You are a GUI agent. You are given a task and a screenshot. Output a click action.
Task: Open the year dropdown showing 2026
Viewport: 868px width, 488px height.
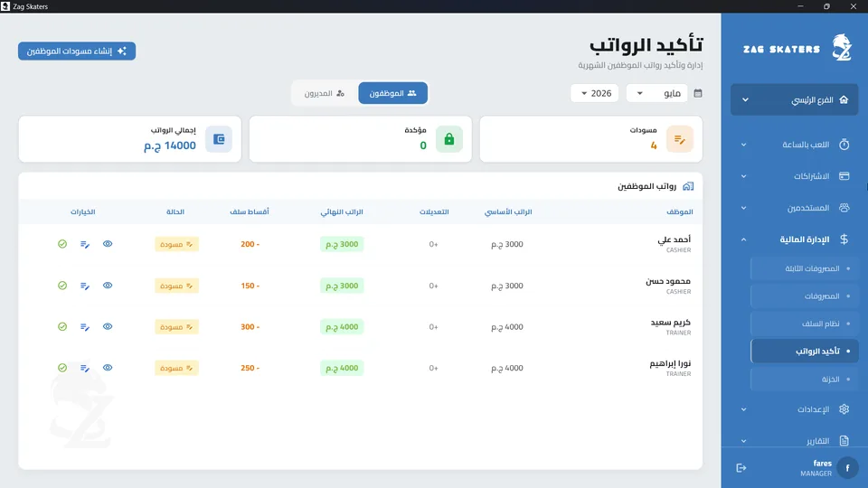(x=595, y=93)
